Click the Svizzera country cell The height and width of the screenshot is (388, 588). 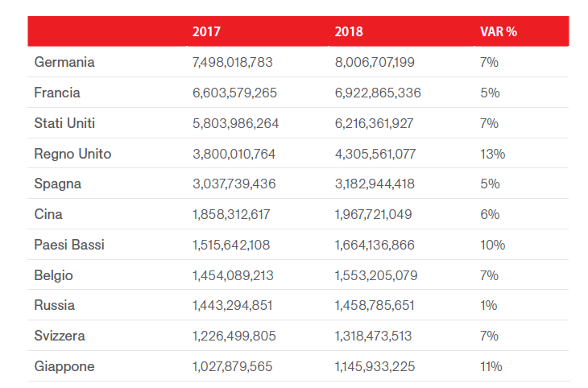pyautogui.click(x=60, y=336)
